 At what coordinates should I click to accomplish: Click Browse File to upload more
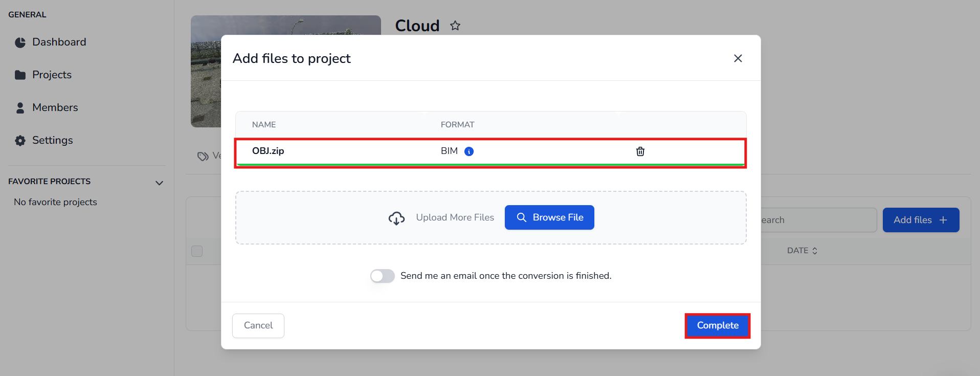[549, 217]
